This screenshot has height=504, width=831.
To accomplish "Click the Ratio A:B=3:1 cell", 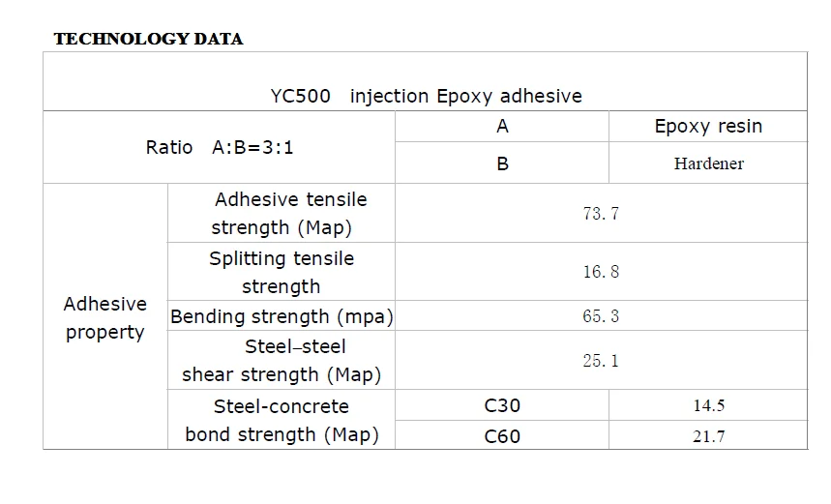I will click(220, 147).
